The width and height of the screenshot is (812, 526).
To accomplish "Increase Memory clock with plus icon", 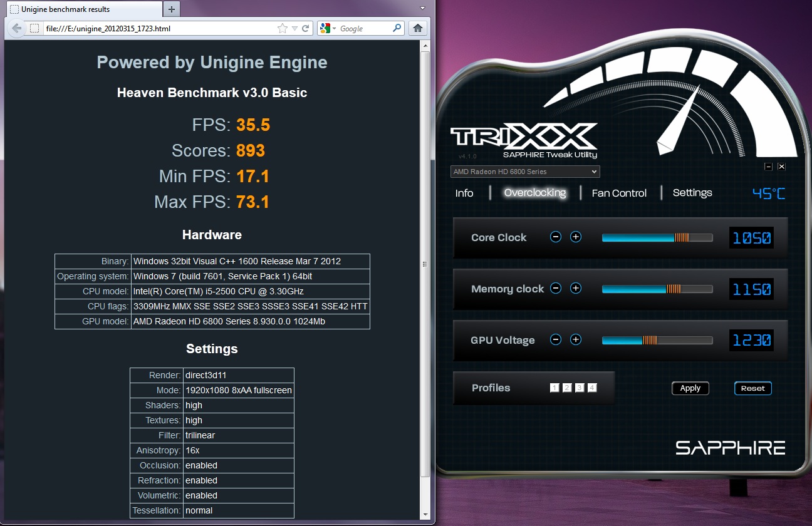I will point(576,288).
